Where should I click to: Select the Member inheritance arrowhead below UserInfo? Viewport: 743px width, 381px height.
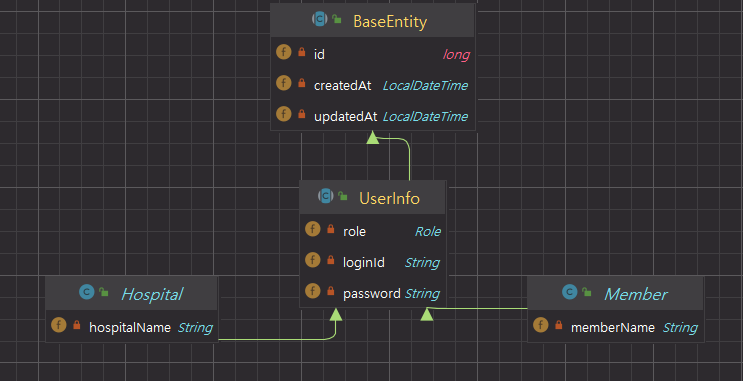pyautogui.click(x=427, y=314)
